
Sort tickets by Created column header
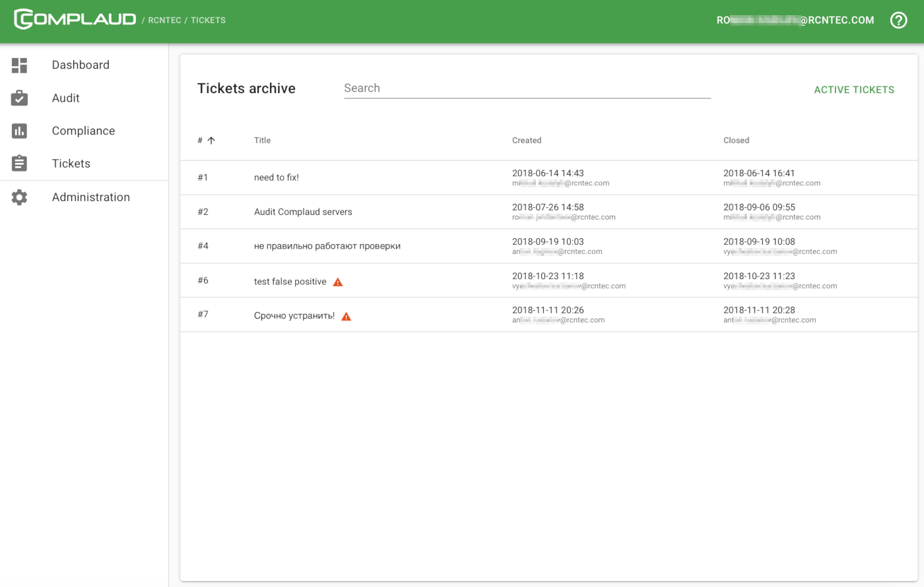pos(526,140)
